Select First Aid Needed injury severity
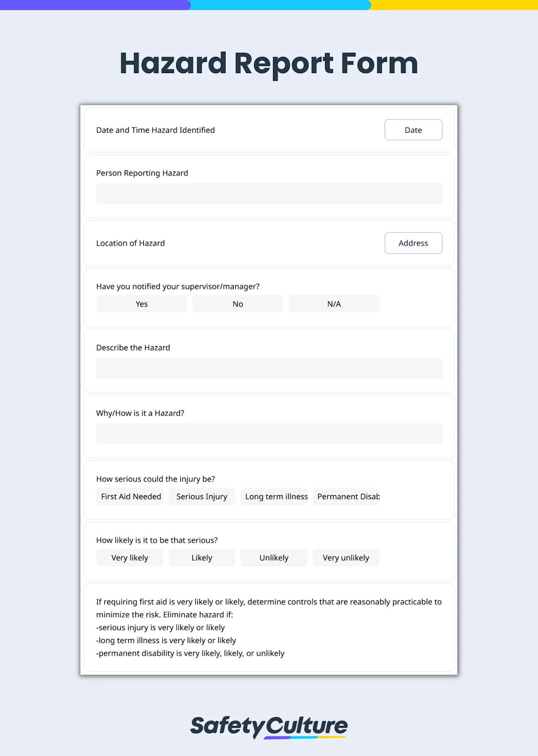 tap(130, 496)
